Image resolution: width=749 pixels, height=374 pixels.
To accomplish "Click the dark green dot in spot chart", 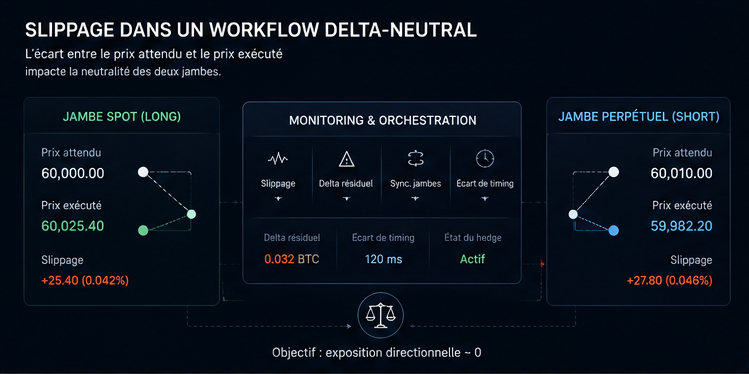I will [142, 231].
